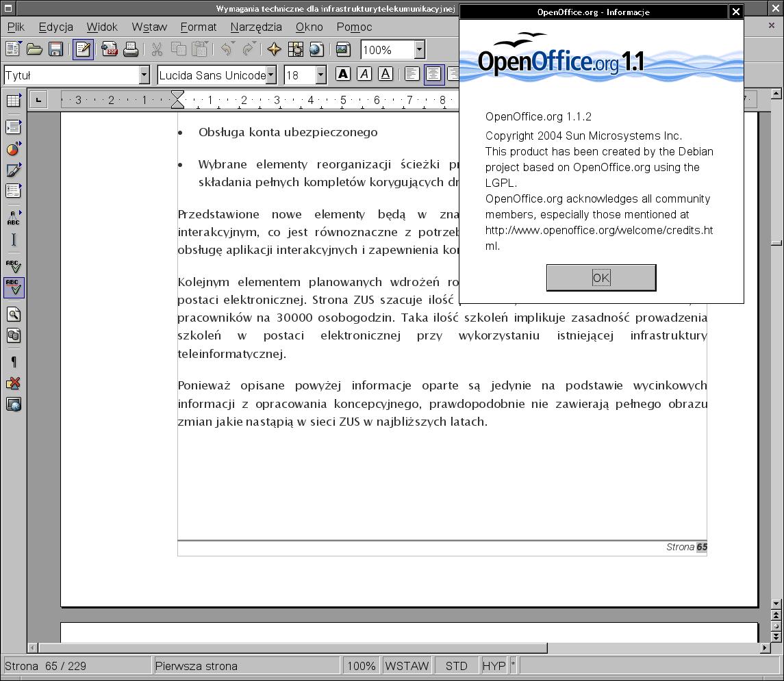Click STD selection mode in status bar
The width and height of the screenshot is (784, 681).
tap(456, 666)
